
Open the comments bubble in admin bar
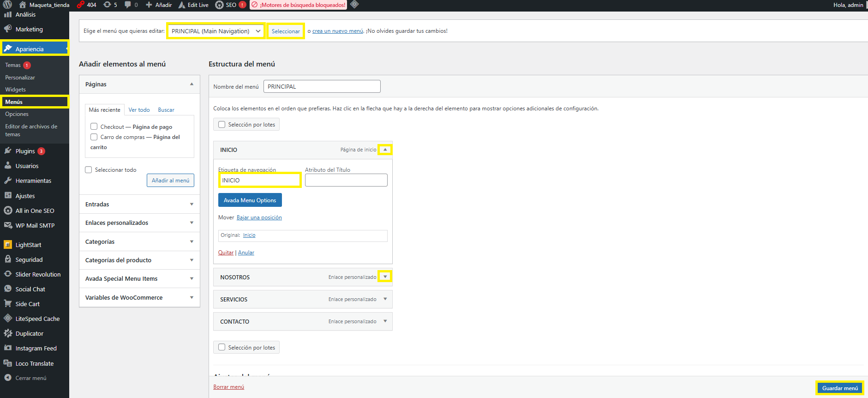128,5
